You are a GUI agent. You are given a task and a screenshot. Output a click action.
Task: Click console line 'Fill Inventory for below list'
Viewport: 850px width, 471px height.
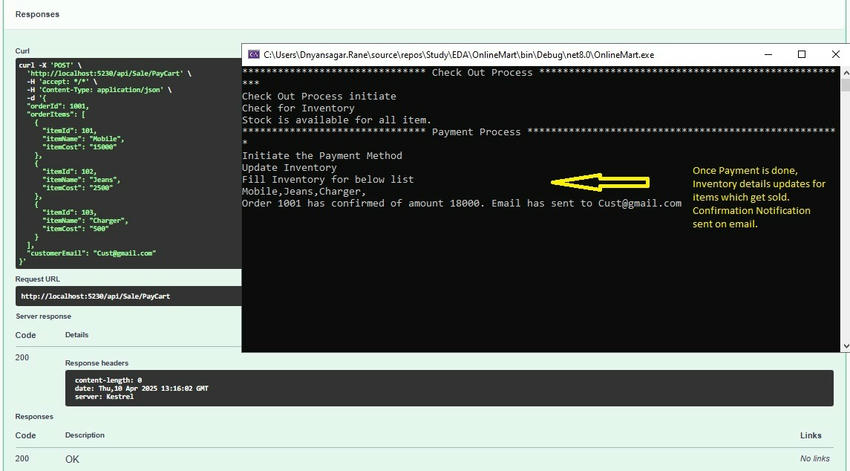pos(327,180)
